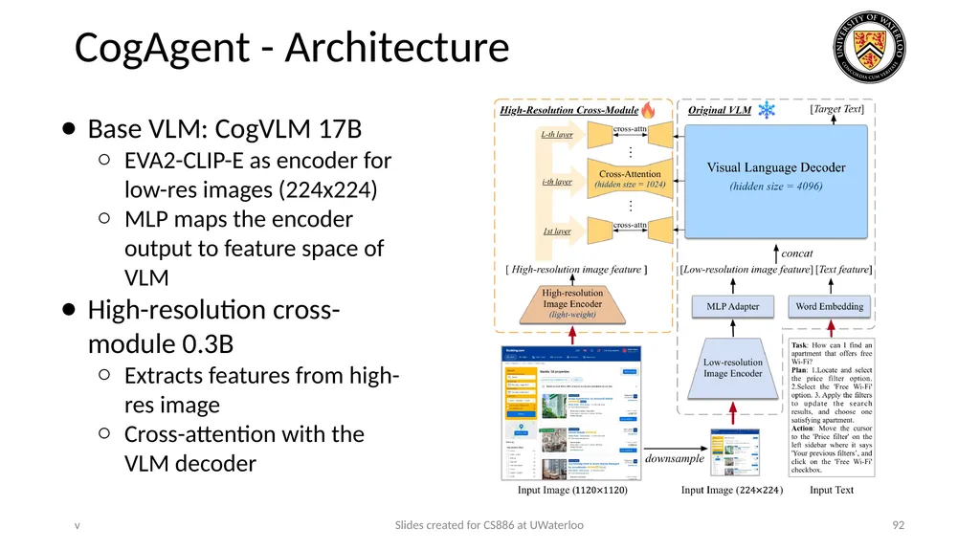Click the top cross-attn label near L-th layer
Viewport: 980px width, 550px height.
coord(630,129)
